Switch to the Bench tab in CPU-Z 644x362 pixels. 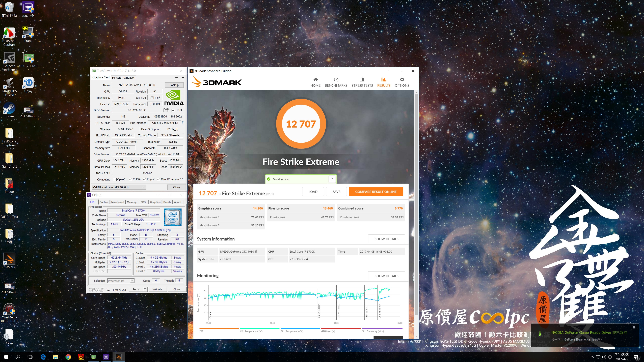(167, 202)
